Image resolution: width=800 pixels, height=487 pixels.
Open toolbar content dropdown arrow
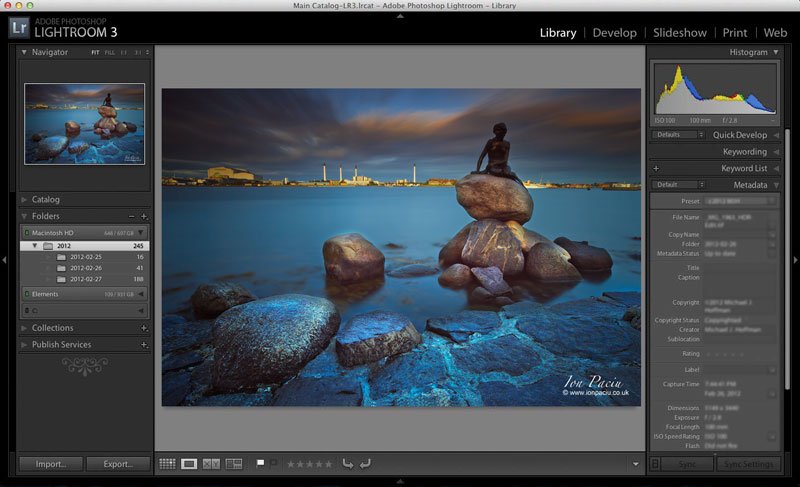pos(635,464)
